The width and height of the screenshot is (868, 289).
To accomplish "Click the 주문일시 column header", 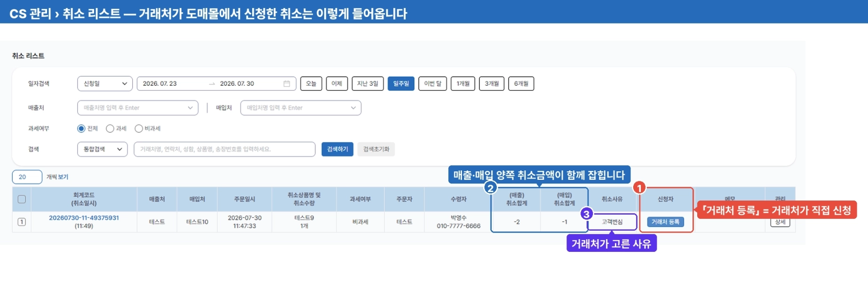I will pyautogui.click(x=245, y=199).
